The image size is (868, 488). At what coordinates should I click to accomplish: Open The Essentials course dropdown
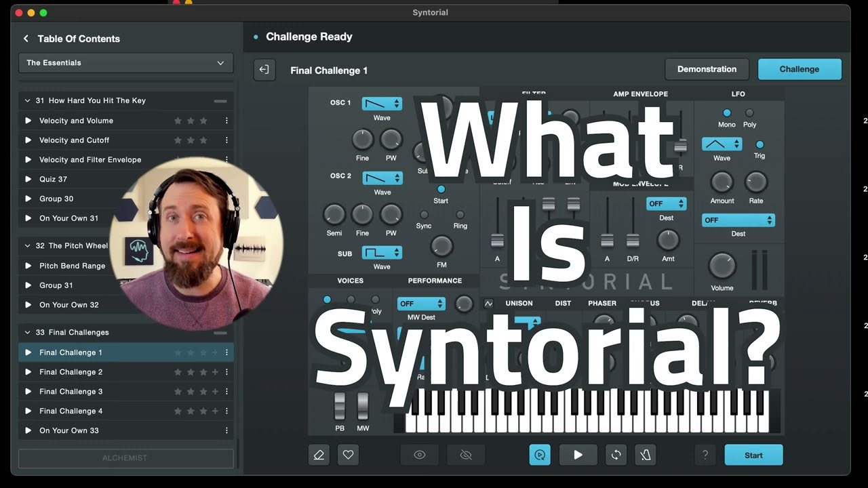tap(125, 63)
